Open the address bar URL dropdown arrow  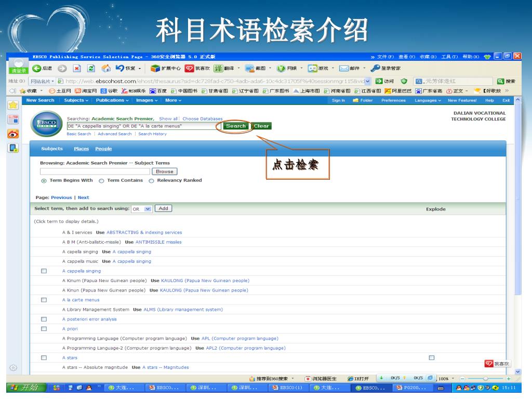368,81
